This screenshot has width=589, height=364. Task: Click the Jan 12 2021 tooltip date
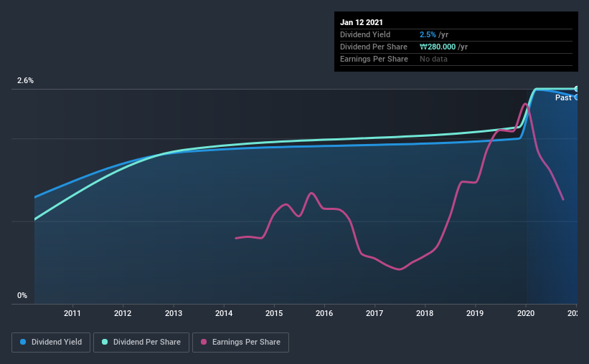(362, 22)
